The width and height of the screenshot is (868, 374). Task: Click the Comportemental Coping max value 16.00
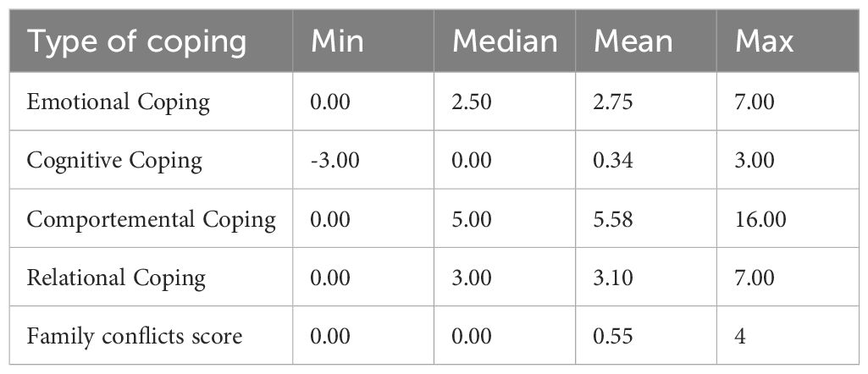tap(761, 220)
